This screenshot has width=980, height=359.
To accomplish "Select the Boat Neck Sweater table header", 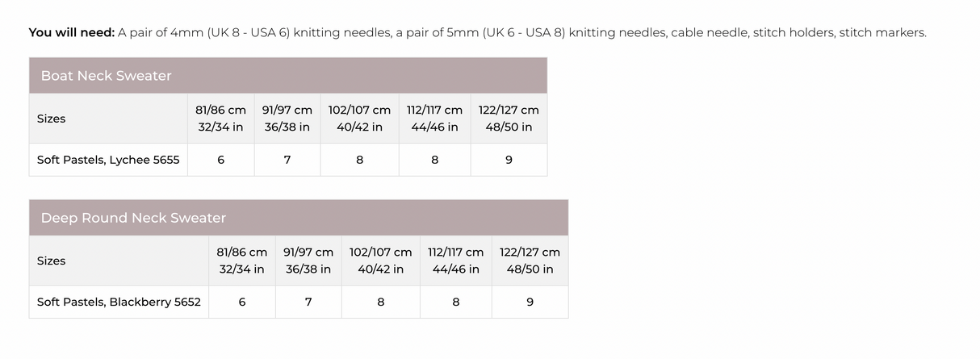I will coord(106,76).
